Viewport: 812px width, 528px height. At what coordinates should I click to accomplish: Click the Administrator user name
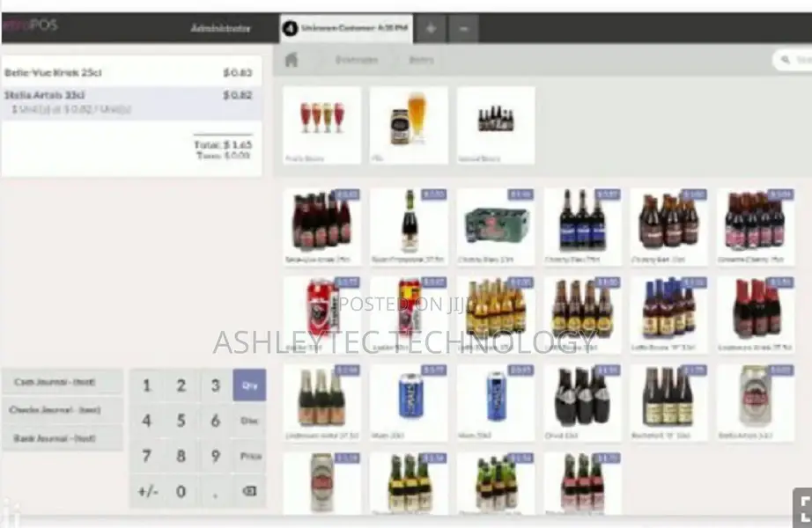coord(220,28)
